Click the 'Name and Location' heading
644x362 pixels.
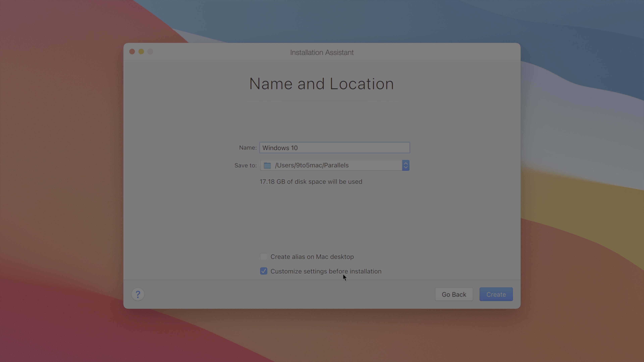tap(321, 84)
